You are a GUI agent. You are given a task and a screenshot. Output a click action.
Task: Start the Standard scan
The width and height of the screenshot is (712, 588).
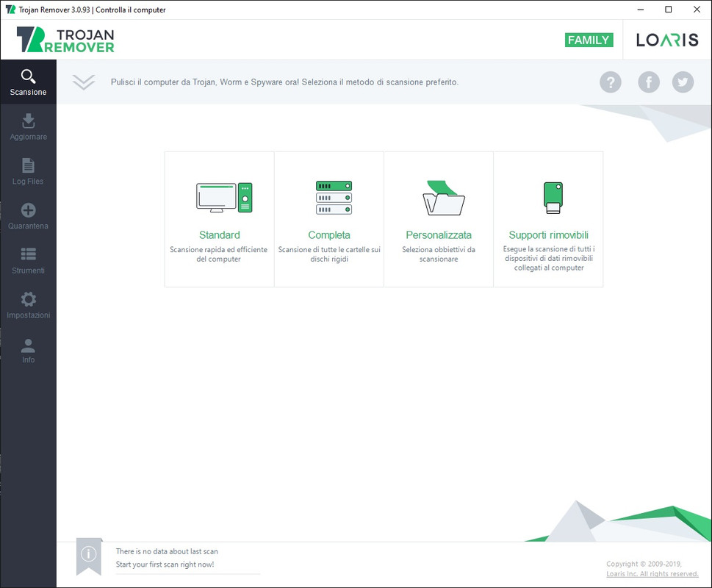coord(219,219)
